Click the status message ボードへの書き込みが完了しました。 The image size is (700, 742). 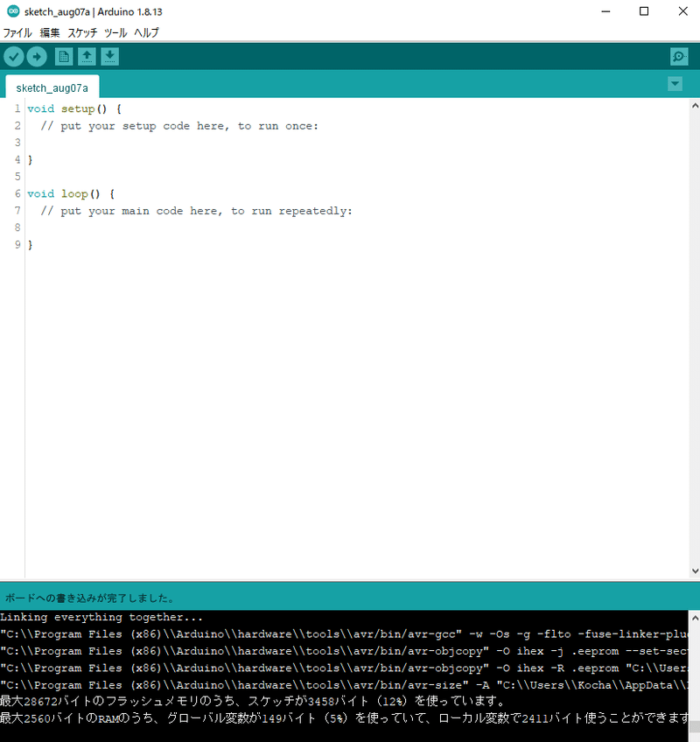tap(90, 598)
